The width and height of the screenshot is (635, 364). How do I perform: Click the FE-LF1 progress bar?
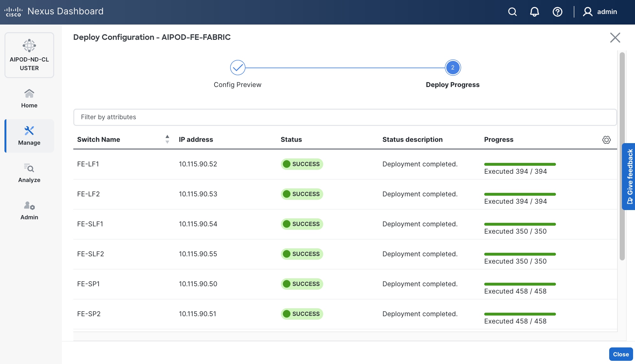[x=519, y=164]
